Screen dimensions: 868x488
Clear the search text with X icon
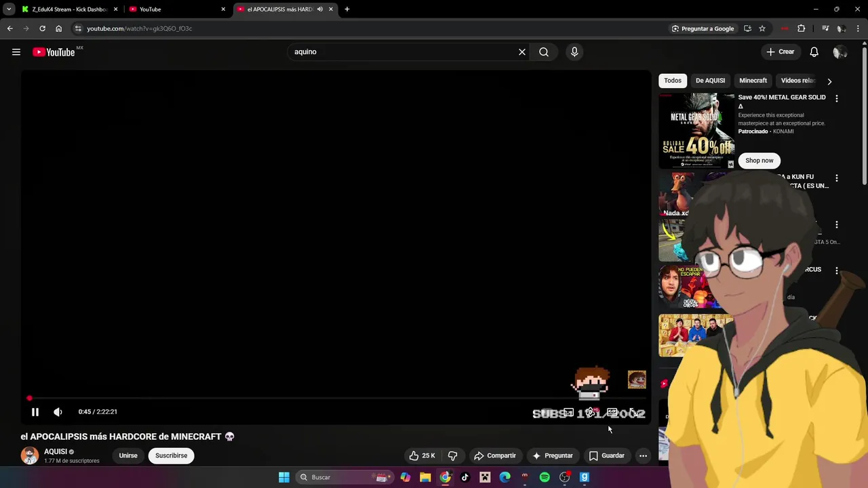tap(522, 52)
